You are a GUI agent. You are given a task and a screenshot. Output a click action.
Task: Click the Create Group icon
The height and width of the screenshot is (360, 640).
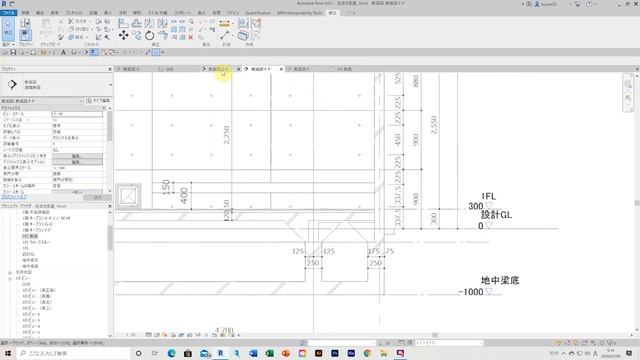(256, 24)
